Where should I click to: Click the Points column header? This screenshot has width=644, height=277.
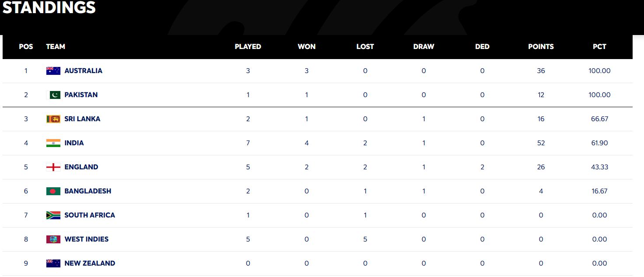pos(541,47)
